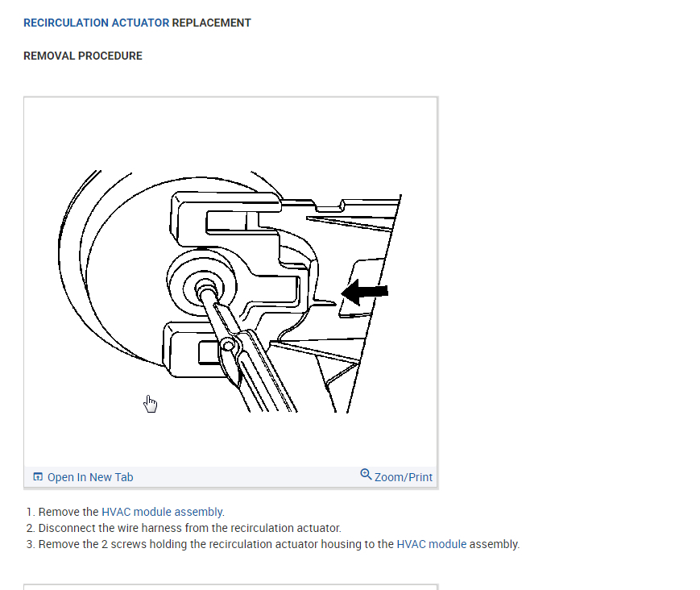Click the Open In New Tab icon
This screenshot has width=700, height=590.
click(x=38, y=477)
